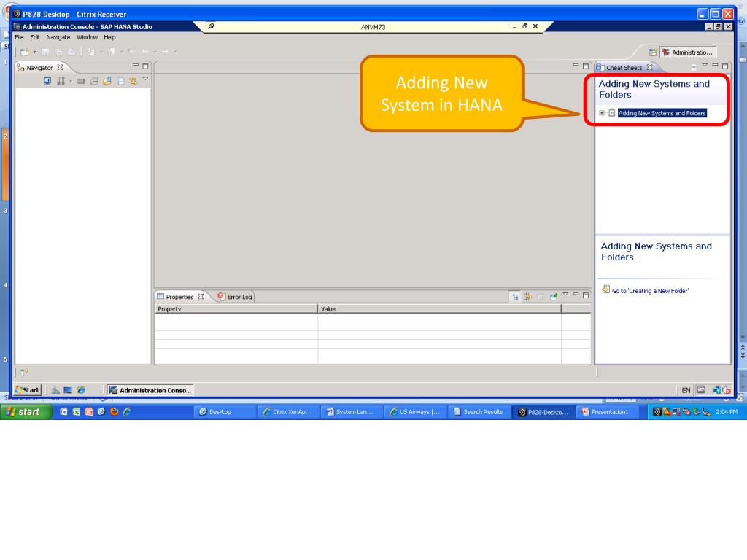The width and height of the screenshot is (747, 560).
Task: Open the Citrix XenApp taskbar item
Action: click(287, 412)
